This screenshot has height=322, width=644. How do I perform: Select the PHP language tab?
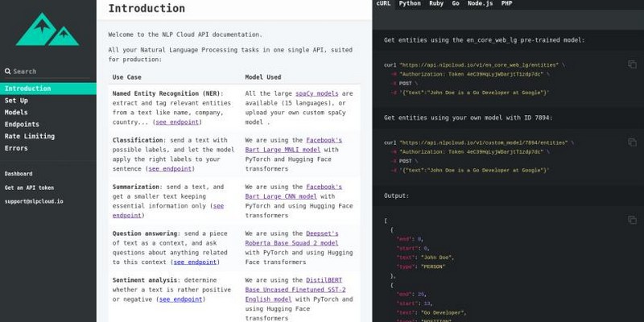506,4
